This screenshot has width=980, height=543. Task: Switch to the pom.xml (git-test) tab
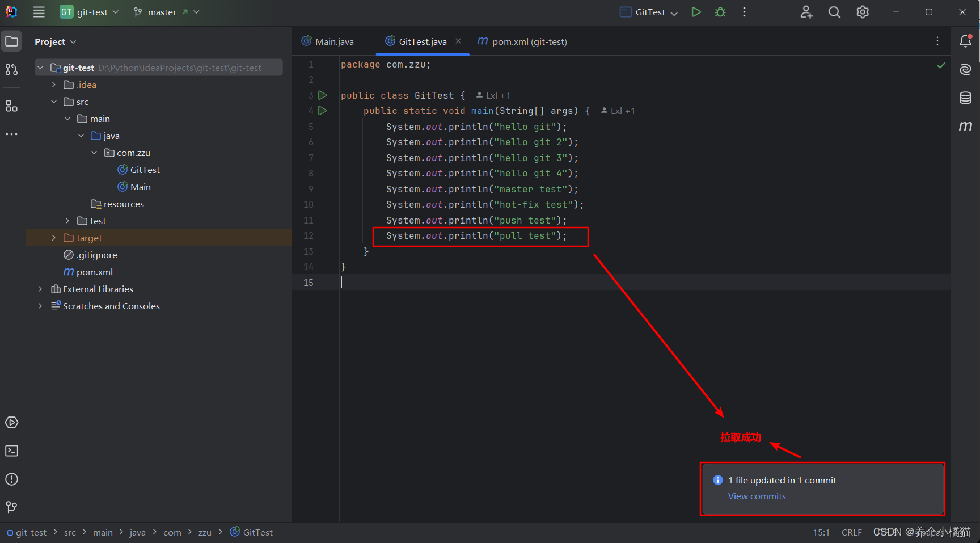[522, 41]
